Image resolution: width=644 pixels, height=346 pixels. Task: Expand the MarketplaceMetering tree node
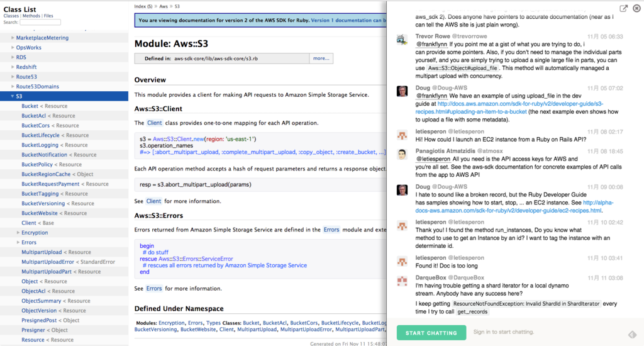pyautogui.click(x=13, y=37)
